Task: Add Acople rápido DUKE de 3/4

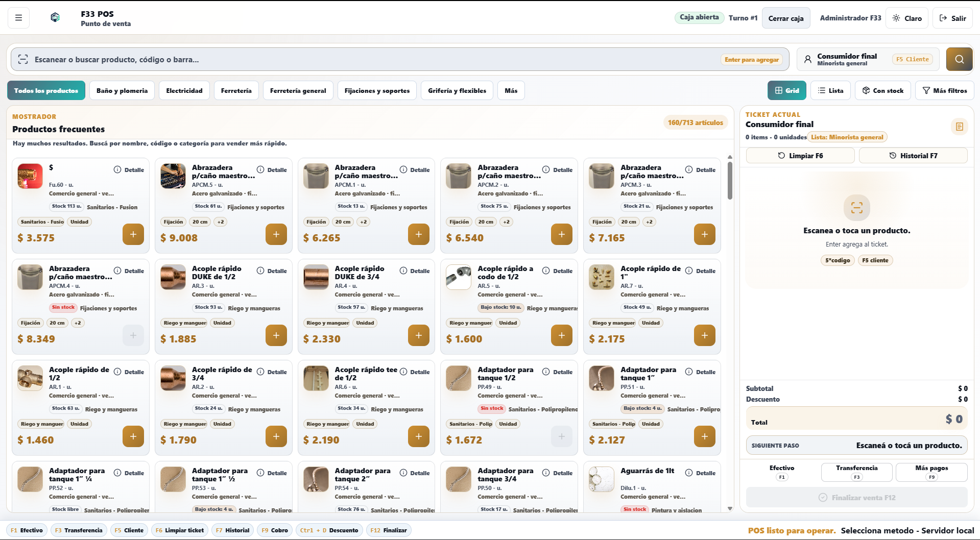Action: click(x=419, y=335)
